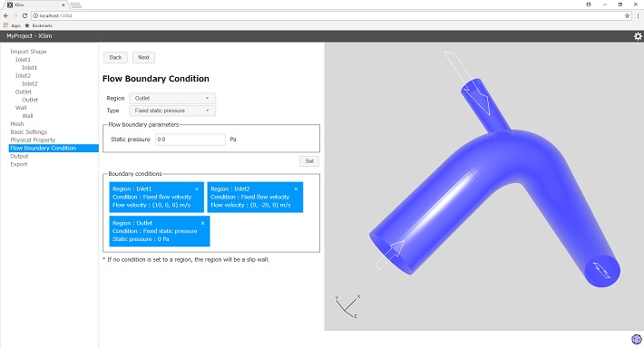Remove the Inlet2 boundary condition
Viewport: 644px width, 348px height.
coord(296,188)
